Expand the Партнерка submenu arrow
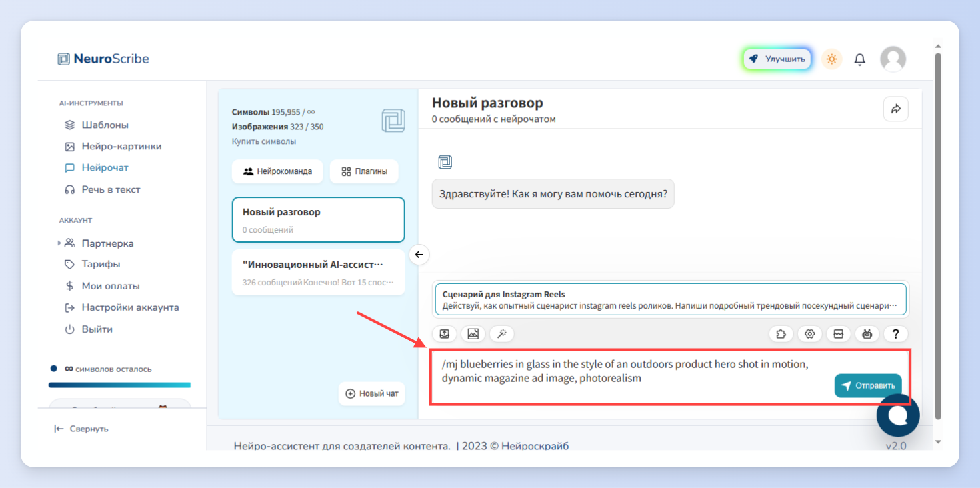 pos(59,243)
